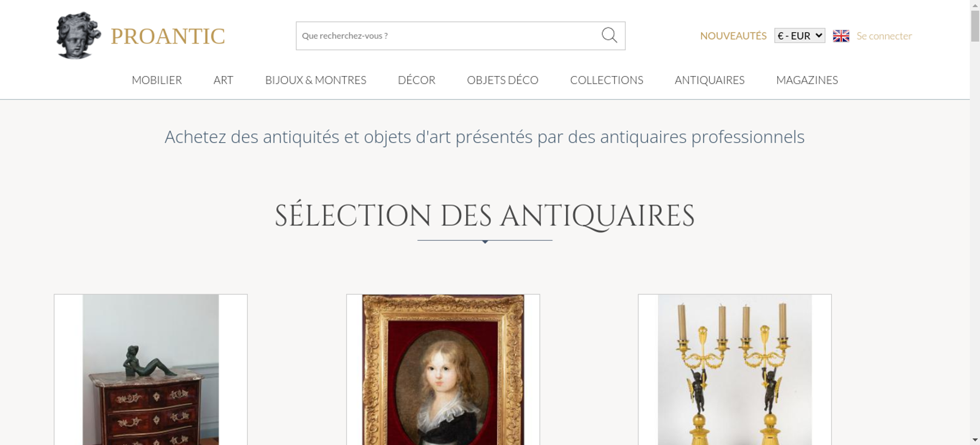Click the PROANTIC brand name text
The height and width of the screenshot is (445, 980).
pos(168,36)
